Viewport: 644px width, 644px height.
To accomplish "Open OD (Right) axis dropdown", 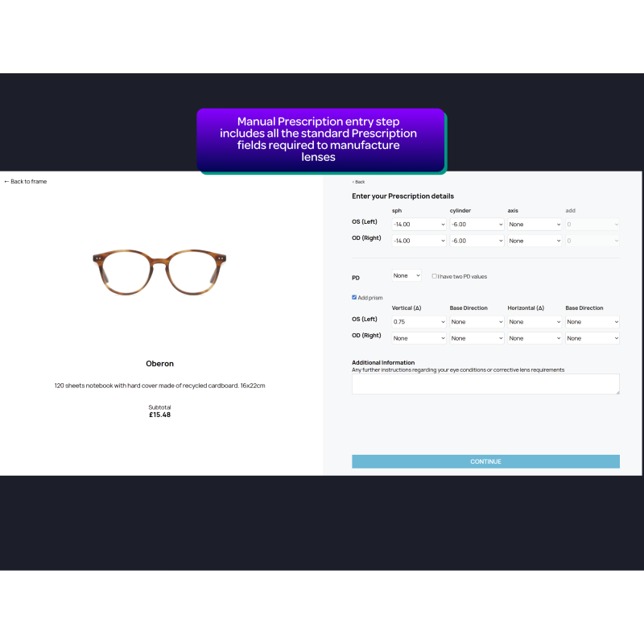I will (x=535, y=241).
